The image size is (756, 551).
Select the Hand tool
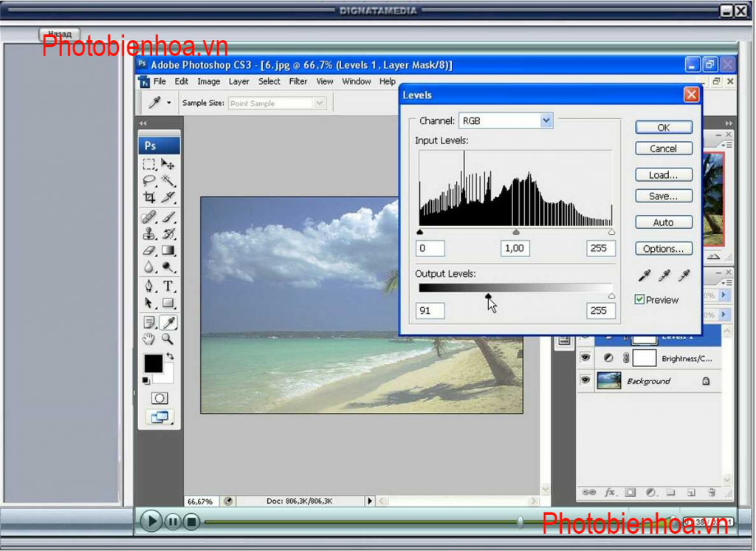(149, 339)
